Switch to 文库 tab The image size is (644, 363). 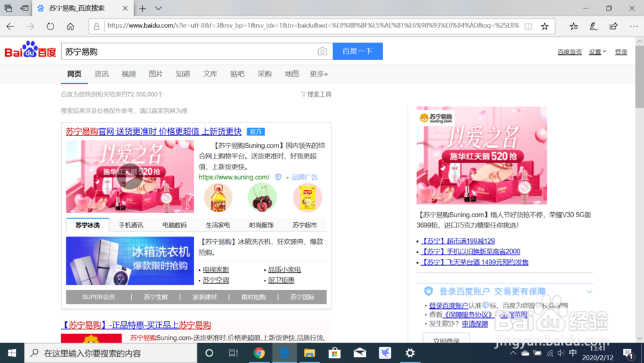[x=210, y=74]
